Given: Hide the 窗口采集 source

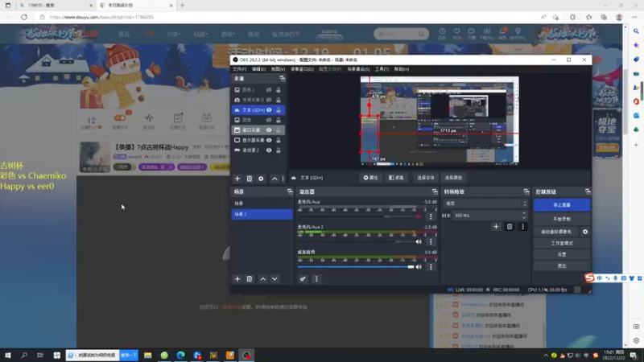Looking at the screenshot, I should pyautogui.click(x=269, y=130).
